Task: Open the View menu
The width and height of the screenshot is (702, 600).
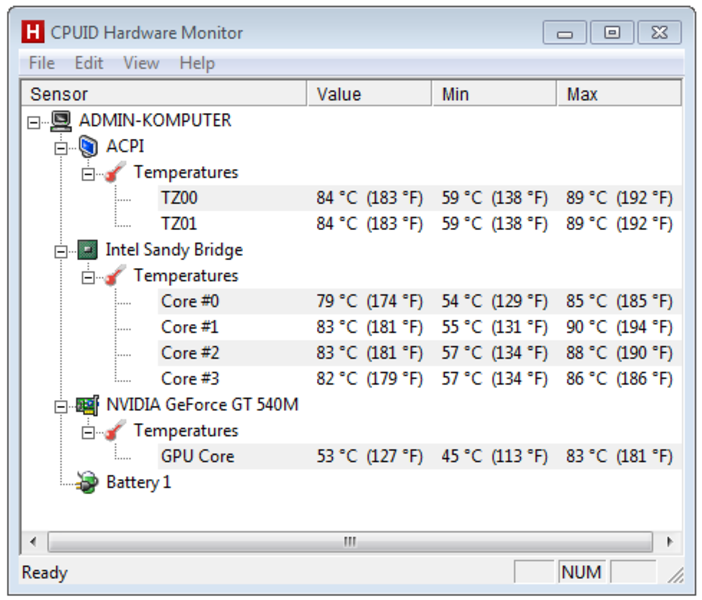Action: (141, 63)
